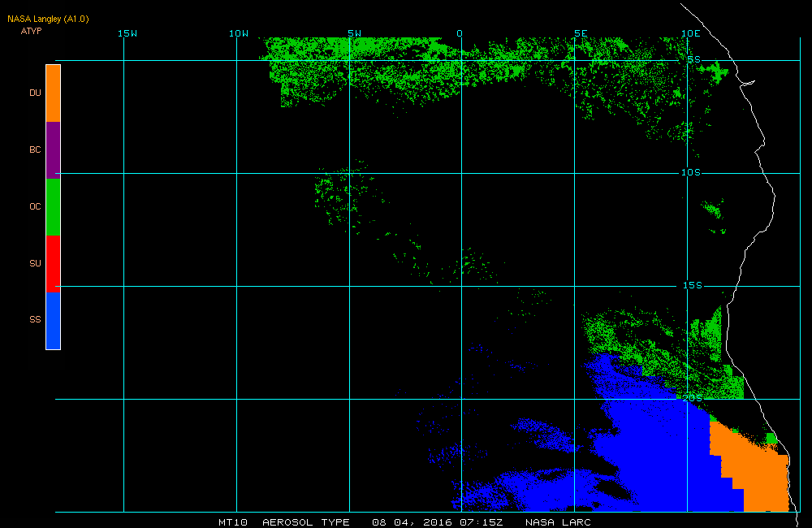The image size is (812, 528).
Task: Click the SS legend label
Action: 35,320
